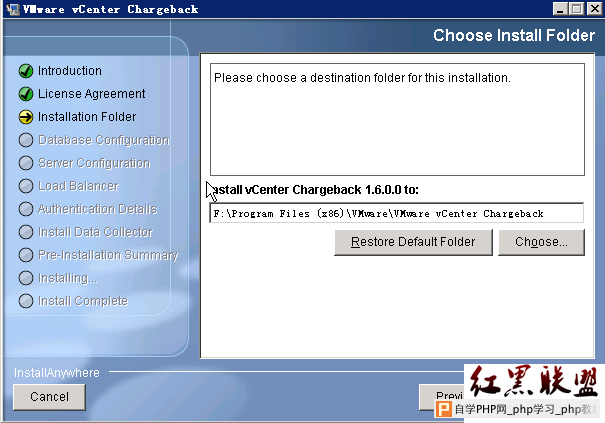Click the 'vCenter Chargeback 1.6.0.0 to:' label
Viewport: 605px width, 423px height.
tap(332, 190)
